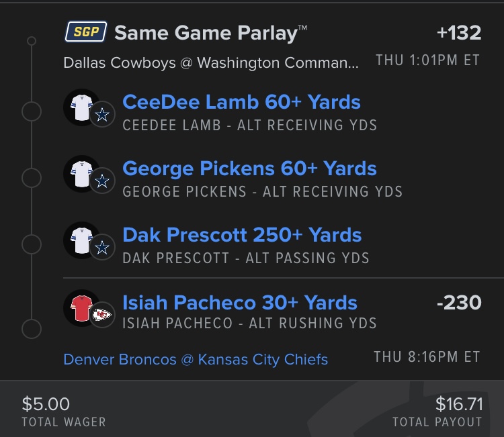Click the SGP badge icon
504x437 pixels.
tap(86, 31)
